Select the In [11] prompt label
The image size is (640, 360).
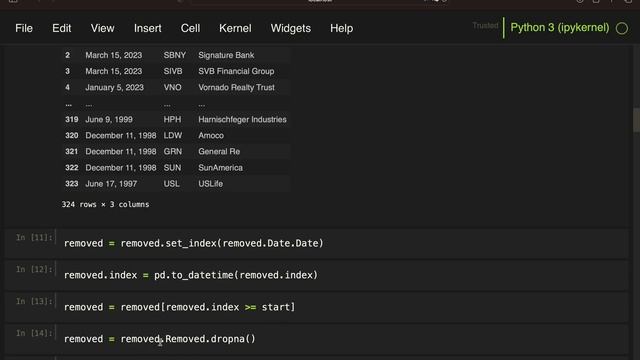tap(34, 237)
